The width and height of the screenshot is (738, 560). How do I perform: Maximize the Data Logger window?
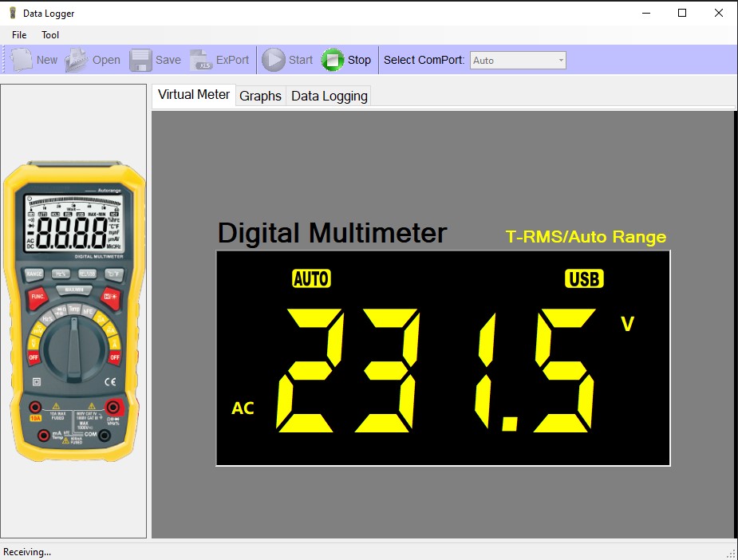click(x=681, y=13)
